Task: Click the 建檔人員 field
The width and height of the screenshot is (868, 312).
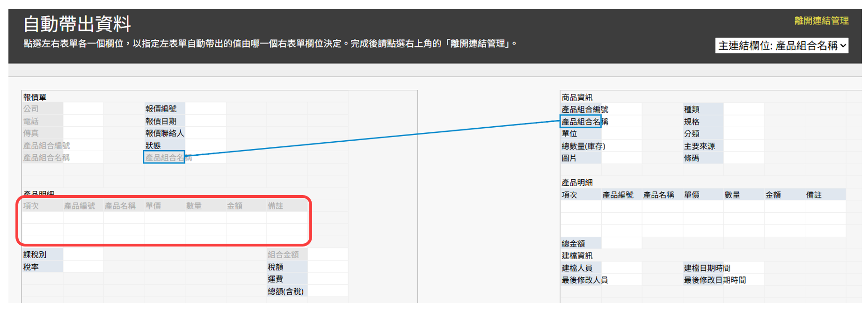Action: (577, 268)
